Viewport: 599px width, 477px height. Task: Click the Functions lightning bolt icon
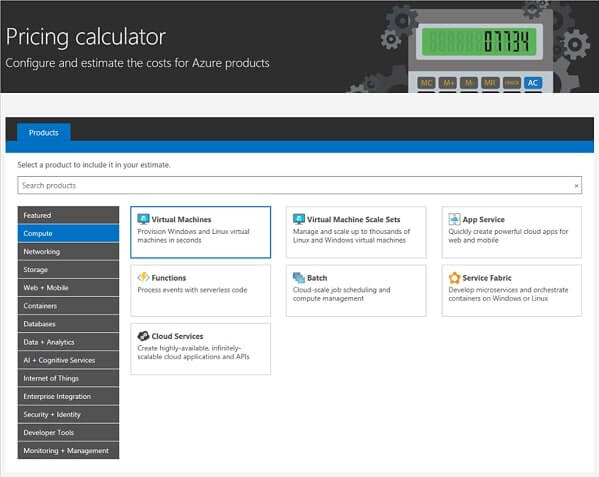(x=143, y=277)
